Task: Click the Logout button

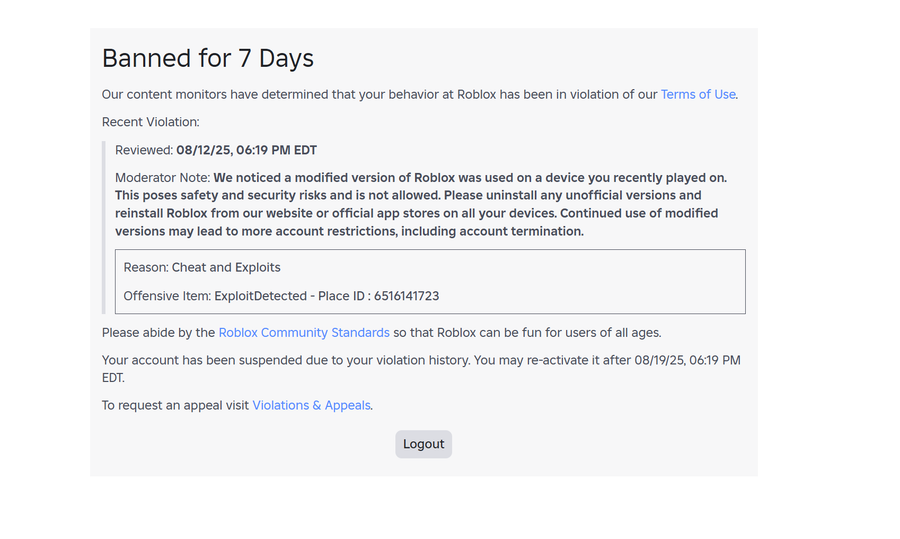Action: pyautogui.click(x=424, y=444)
